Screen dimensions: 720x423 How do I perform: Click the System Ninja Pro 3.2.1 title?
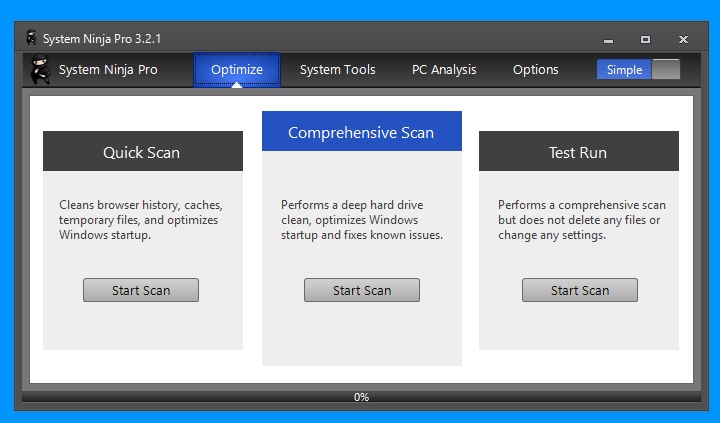102,39
